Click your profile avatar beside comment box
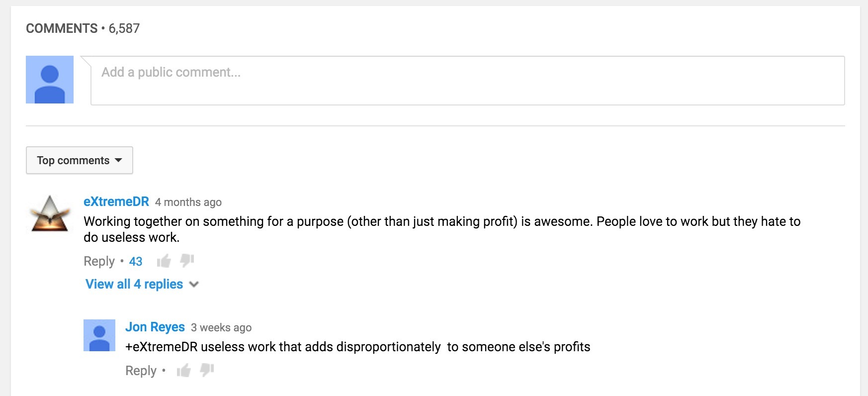Screen dimensions: 868x396 point(50,80)
